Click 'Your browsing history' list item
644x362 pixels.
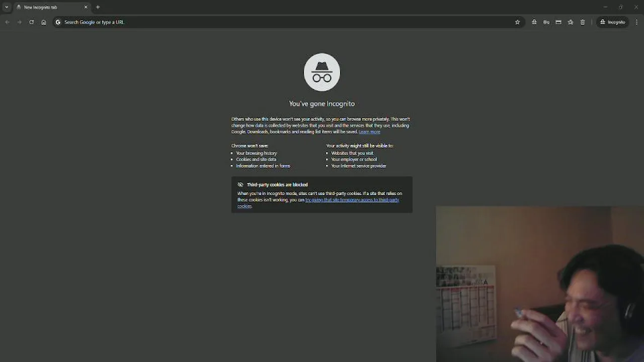(256, 153)
